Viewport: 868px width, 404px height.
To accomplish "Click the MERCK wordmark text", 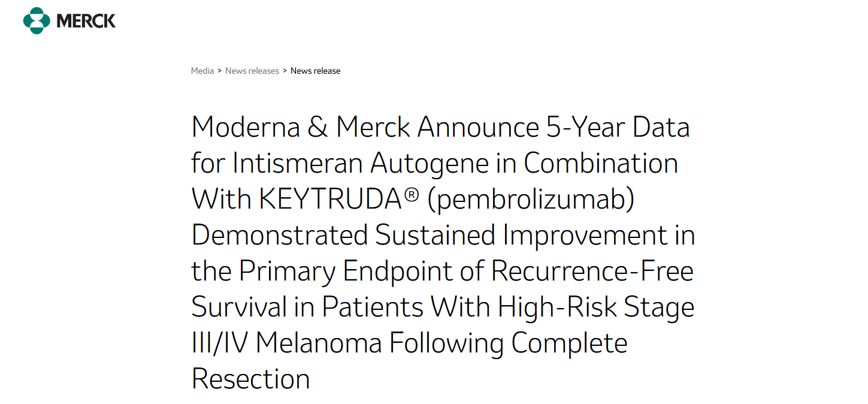I will 86,21.
